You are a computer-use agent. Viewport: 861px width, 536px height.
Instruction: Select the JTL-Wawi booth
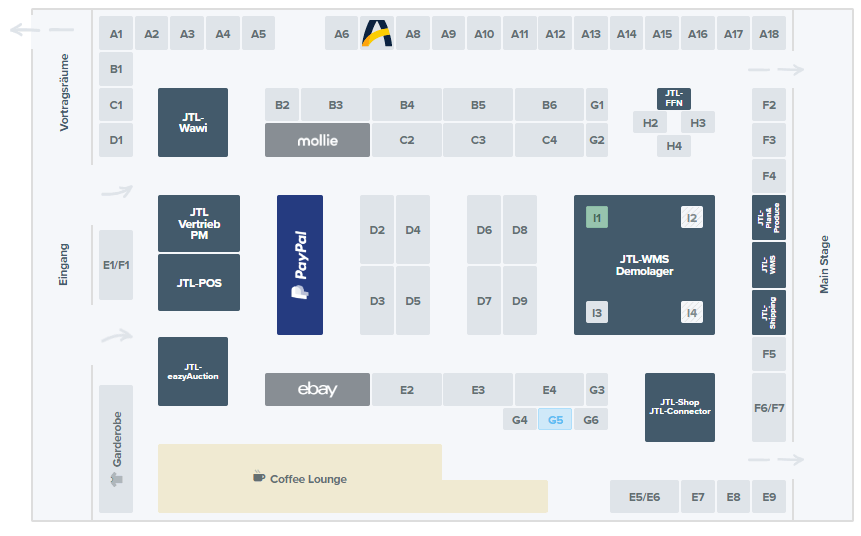pos(193,122)
